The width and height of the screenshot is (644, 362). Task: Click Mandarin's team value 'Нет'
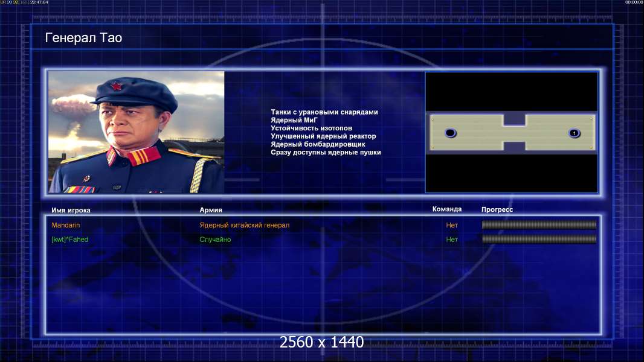[452, 225]
